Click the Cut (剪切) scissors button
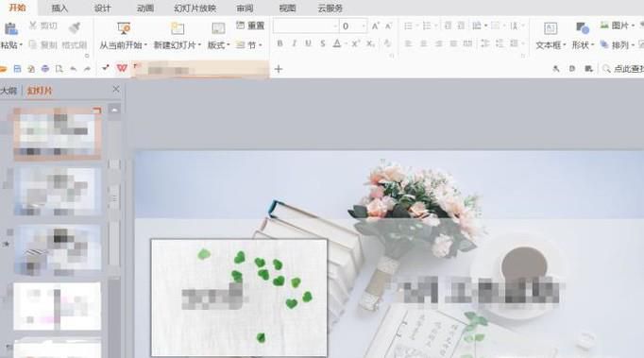Viewport: 644px width, 358px height. tap(43, 26)
